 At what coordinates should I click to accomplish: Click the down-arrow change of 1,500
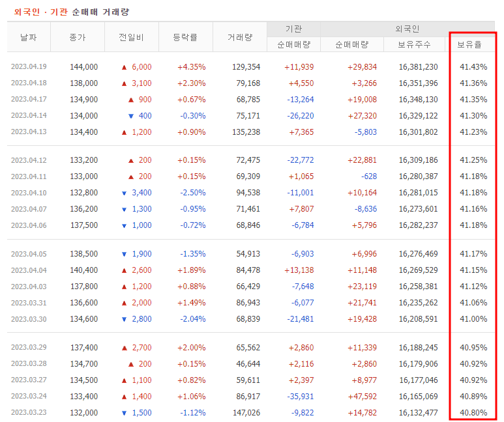click(137, 413)
